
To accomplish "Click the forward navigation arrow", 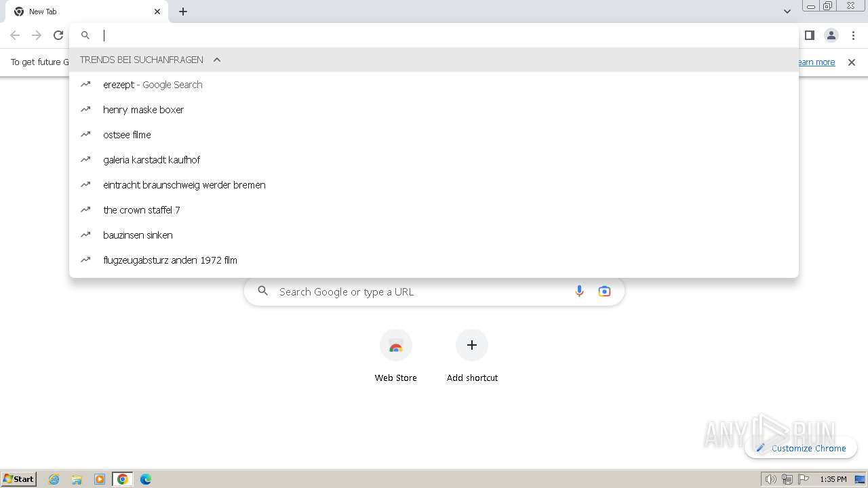I will (x=37, y=35).
